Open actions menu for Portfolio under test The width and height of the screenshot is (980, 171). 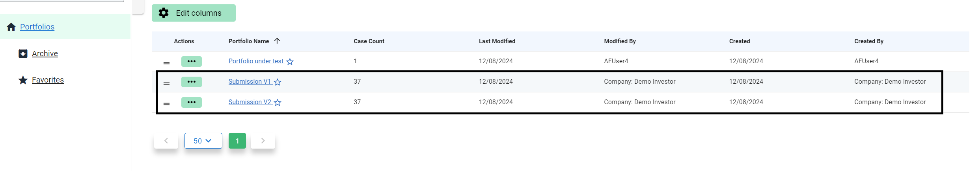tap(192, 61)
